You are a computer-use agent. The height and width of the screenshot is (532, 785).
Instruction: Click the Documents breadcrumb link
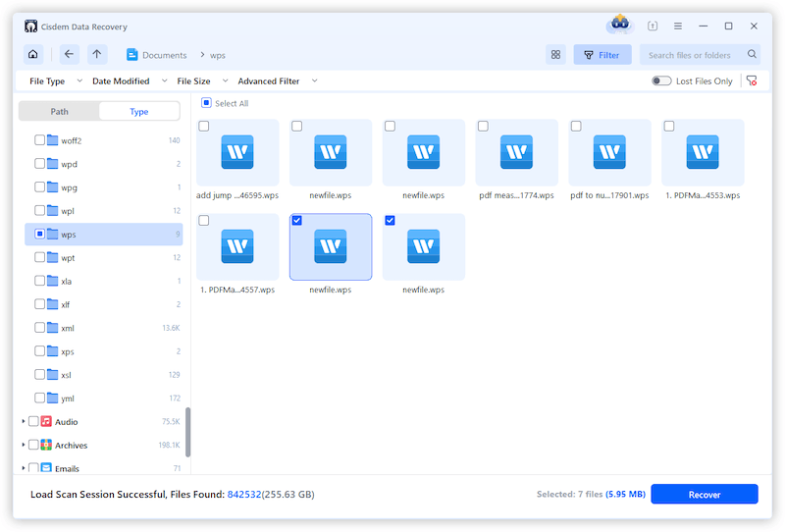click(x=164, y=55)
